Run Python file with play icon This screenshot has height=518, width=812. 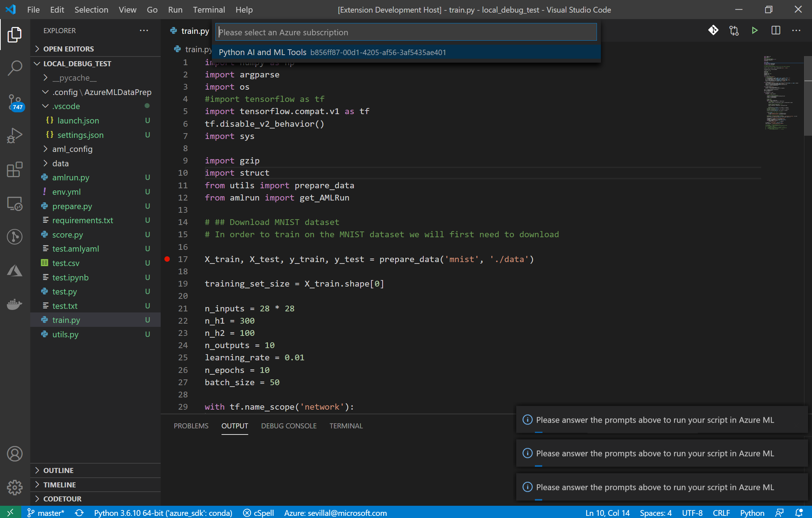tap(754, 31)
